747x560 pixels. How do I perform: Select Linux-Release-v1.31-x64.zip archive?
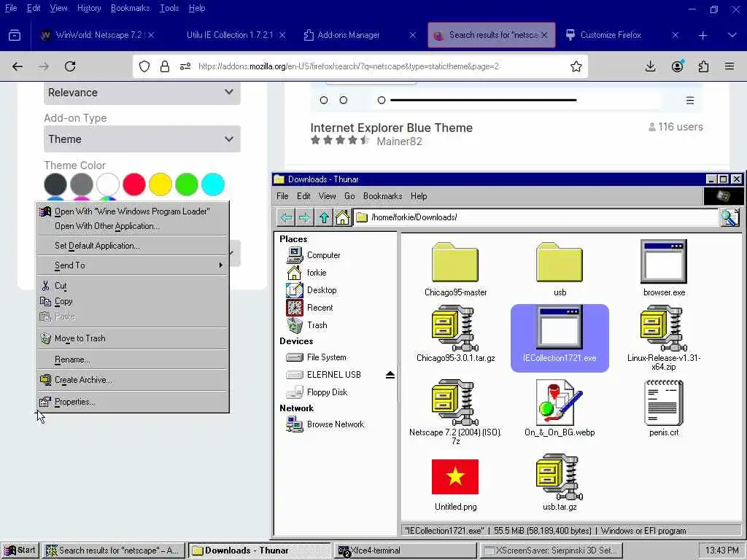click(664, 338)
